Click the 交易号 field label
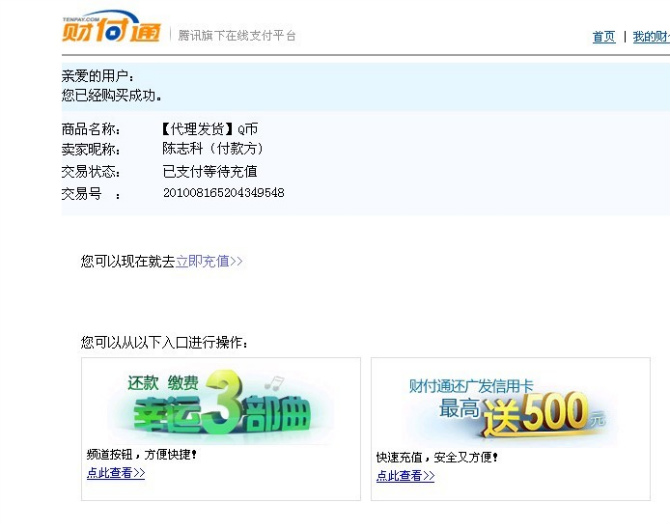 point(86,193)
